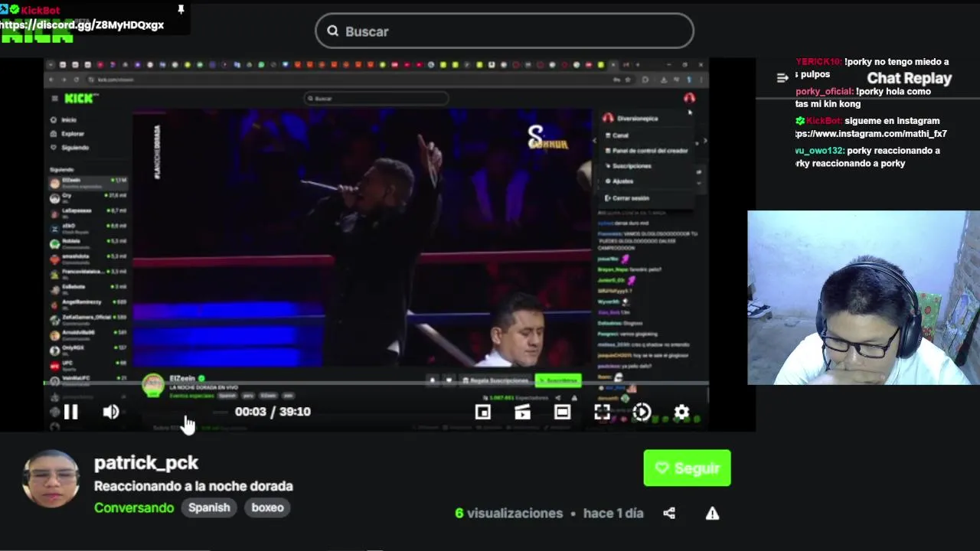
Task: Click the pin icon next to KickBot
Action: [181, 9]
